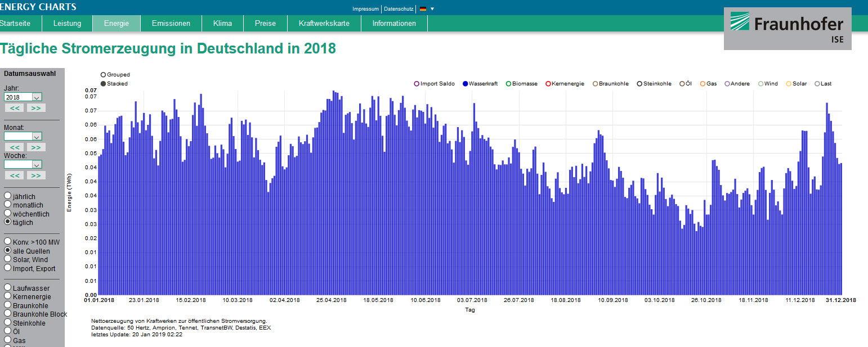Toggle the Import Saldo legend marker
The image size is (868, 347).
(x=417, y=84)
